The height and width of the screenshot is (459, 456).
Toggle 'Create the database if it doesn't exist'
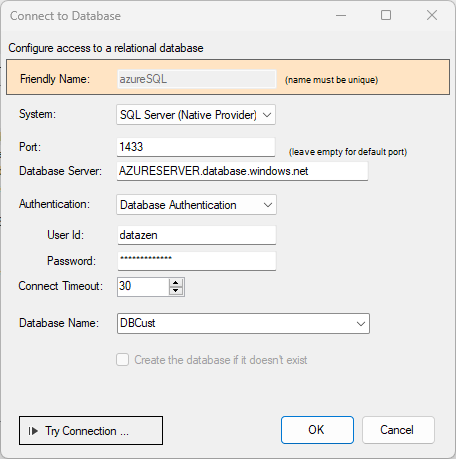click(x=123, y=360)
